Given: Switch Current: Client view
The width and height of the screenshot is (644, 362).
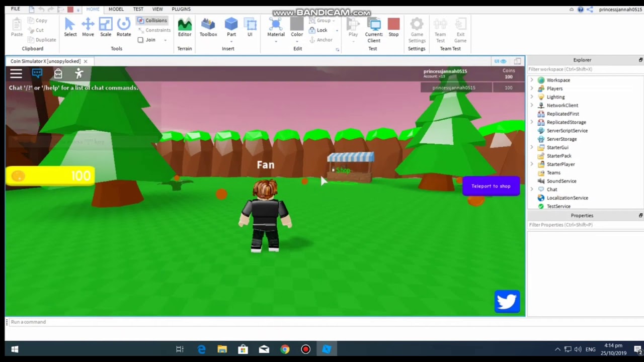Looking at the screenshot, I should tap(374, 30).
